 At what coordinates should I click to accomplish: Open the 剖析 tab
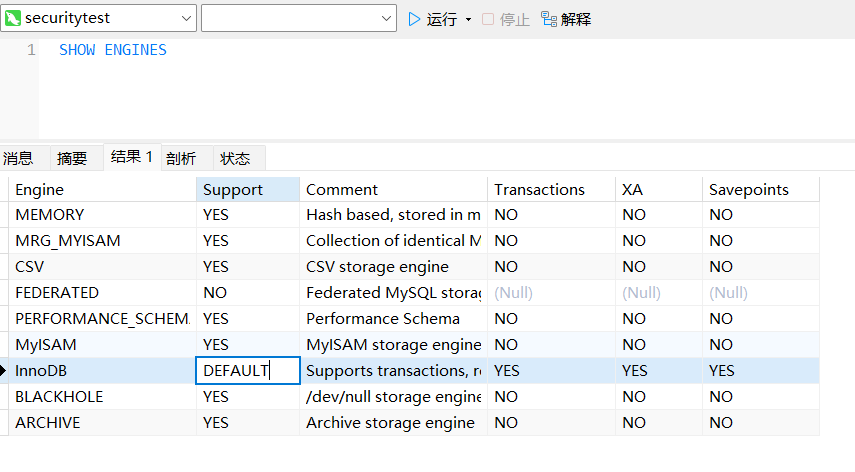(181, 158)
